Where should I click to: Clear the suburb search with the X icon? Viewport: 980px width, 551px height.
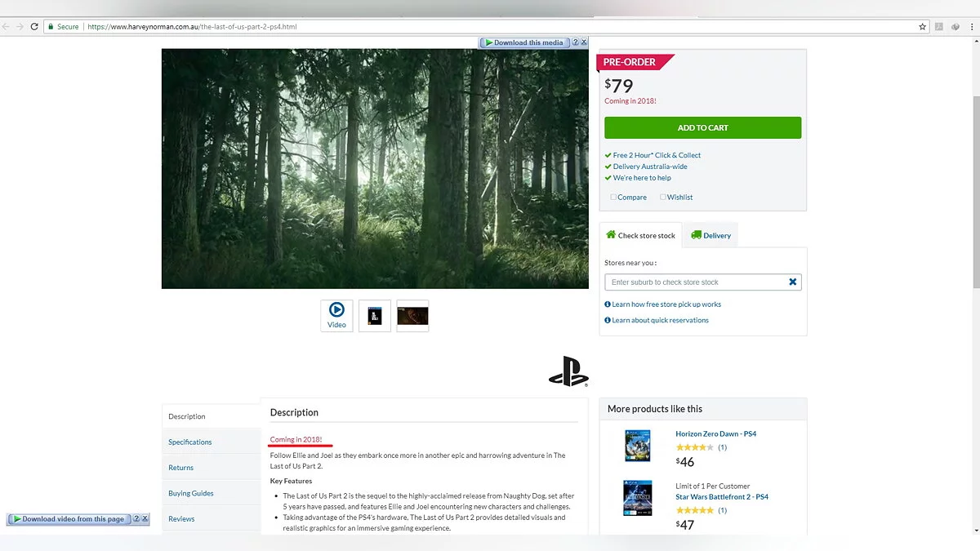click(792, 282)
